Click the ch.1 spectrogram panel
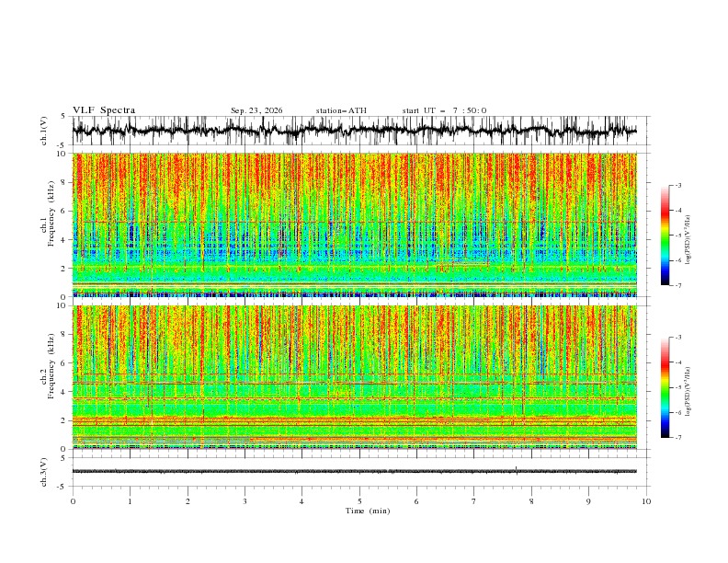Image resolution: width=728 pixels, height=563 pixels. (x=355, y=224)
